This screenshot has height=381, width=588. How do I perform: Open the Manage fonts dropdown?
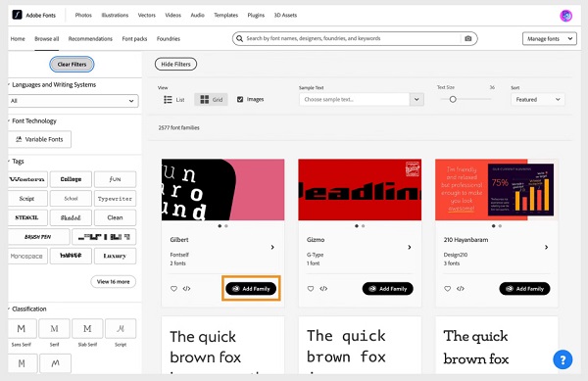click(550, 38)
